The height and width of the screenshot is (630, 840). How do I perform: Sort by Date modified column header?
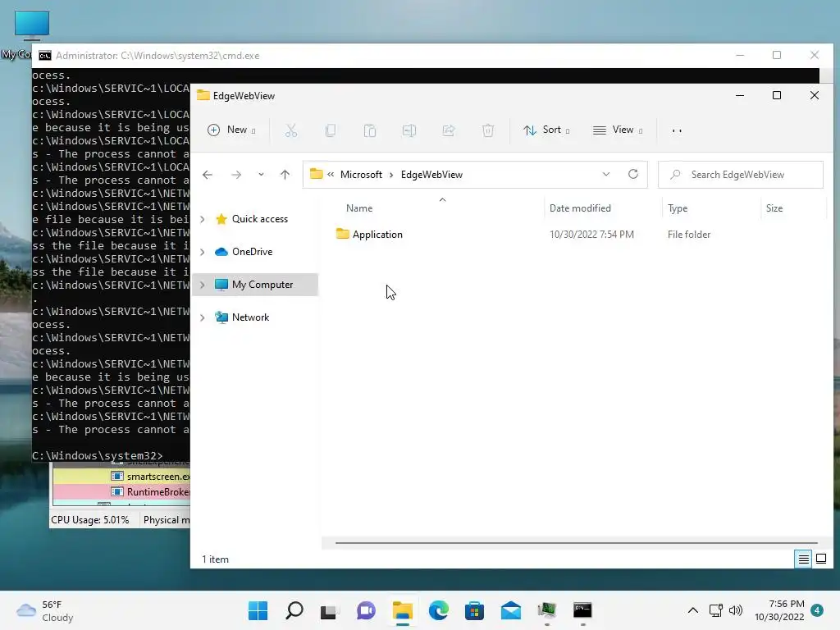580,208
